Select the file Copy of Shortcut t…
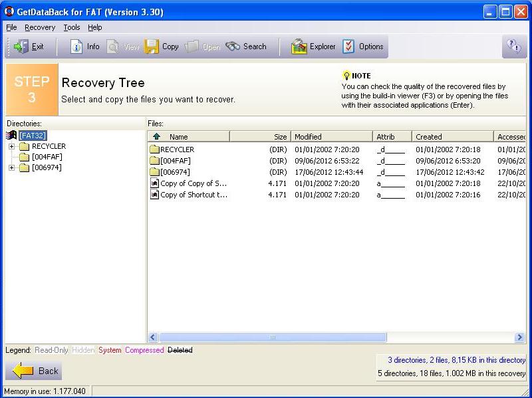Image resolution: width=532 pixels, height=398 pixels. (194, 195)
